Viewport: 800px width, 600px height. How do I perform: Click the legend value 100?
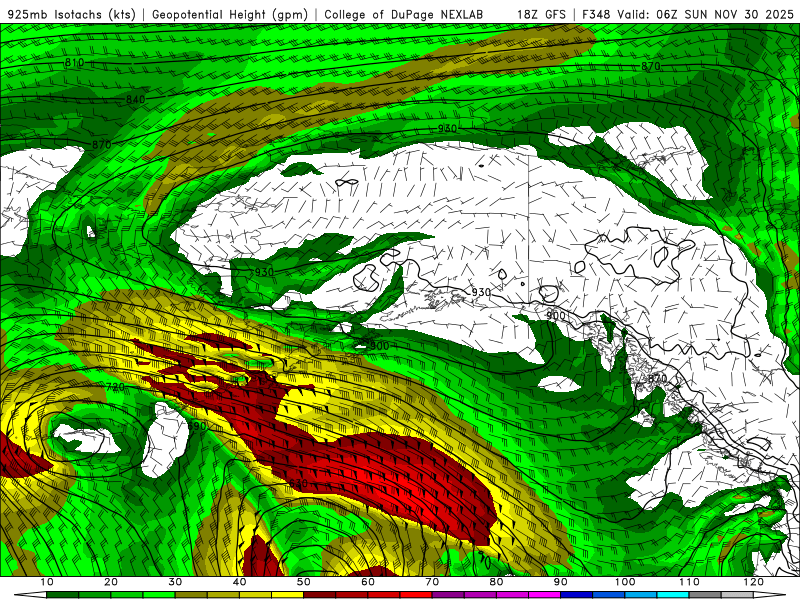(x=625, y=582)
